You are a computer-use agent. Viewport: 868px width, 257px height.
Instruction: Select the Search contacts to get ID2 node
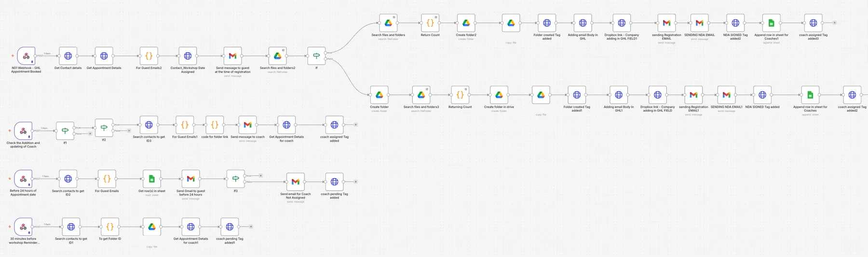click(x=68, y=179)
